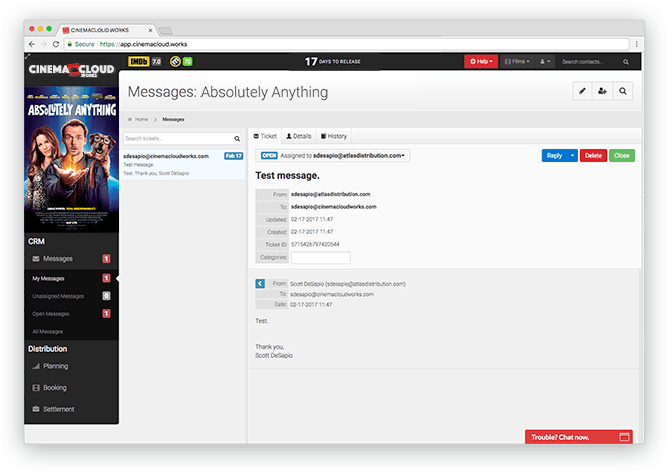Expand the Films dropdown
The image size is (668, 471).
coord(517,62)
